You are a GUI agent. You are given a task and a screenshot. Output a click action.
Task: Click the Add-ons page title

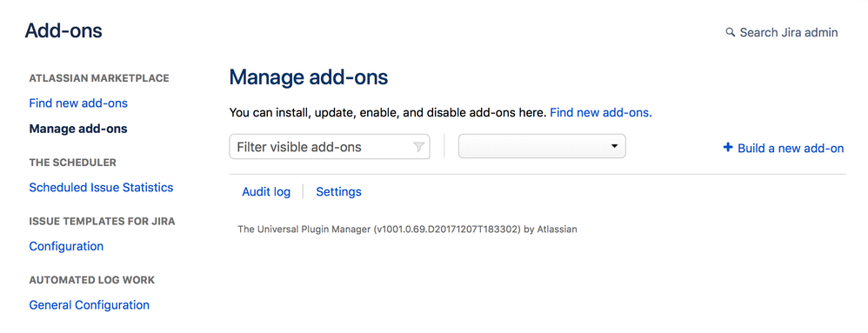[63, 30]
